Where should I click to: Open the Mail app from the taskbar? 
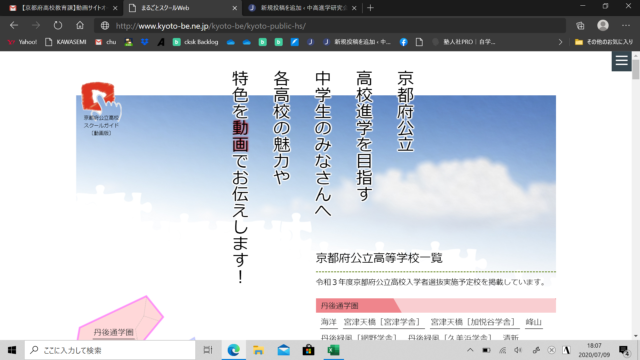pyautogui.click(x=284, y=350)
